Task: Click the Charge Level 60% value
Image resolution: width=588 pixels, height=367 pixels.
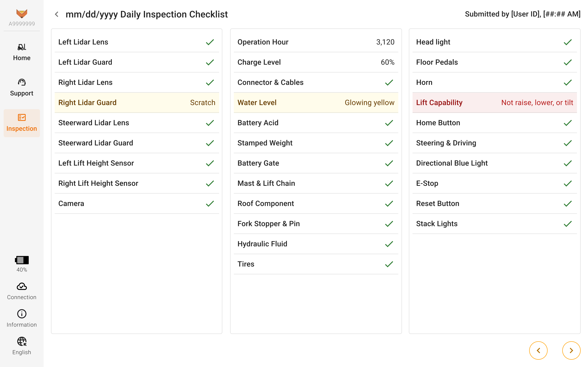Action: pos(387,62)
